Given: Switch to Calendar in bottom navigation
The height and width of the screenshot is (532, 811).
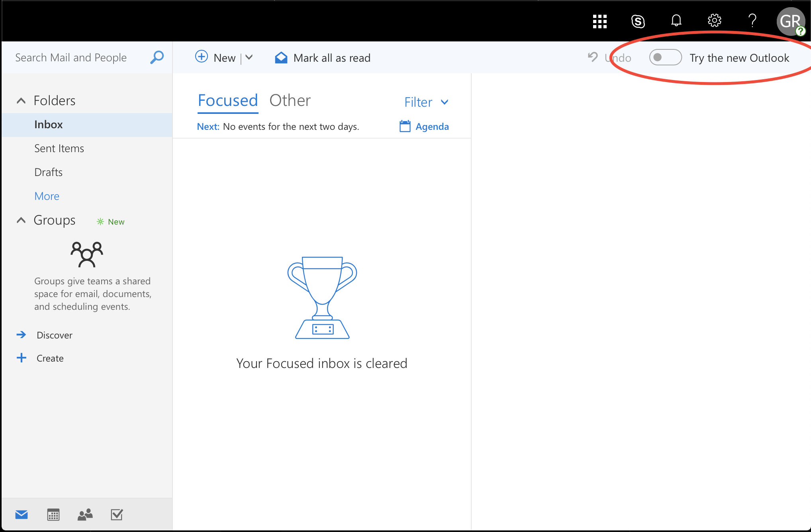Looking at the screenshot, I should (53, 514).
